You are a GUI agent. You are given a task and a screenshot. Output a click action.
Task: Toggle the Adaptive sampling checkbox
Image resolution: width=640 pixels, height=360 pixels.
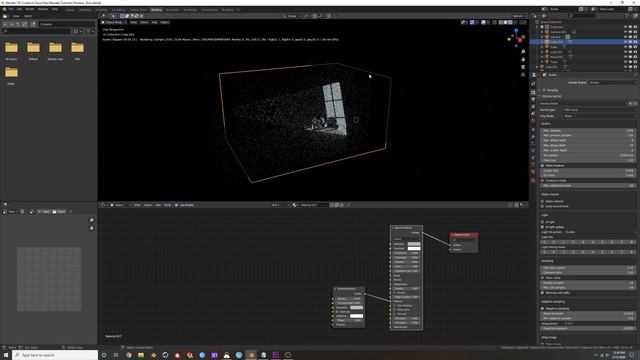tap(542, 309)
